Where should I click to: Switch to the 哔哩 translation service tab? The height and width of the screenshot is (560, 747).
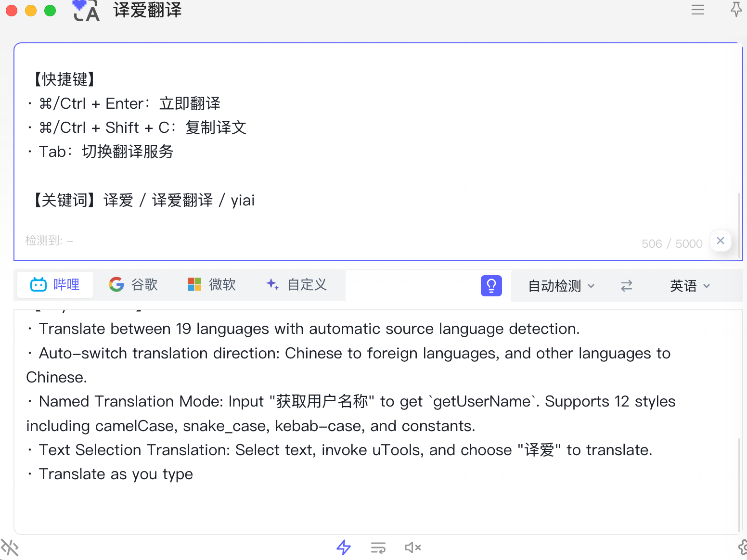click(55, 285)
